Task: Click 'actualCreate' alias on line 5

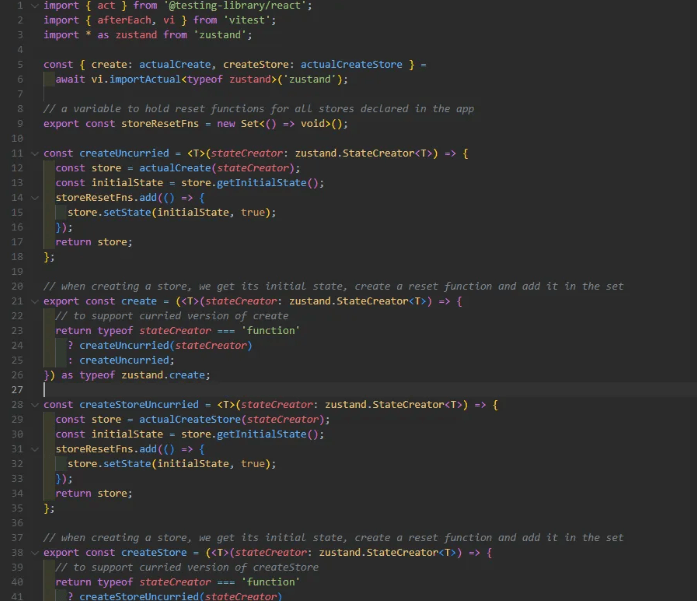Action: pyautogui.click(x=175, y=64)
